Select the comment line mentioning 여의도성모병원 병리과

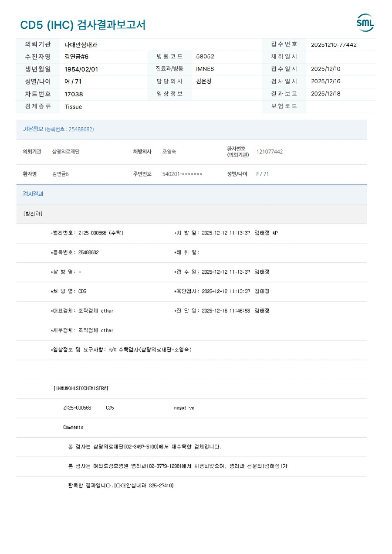(x=178, y=466)
